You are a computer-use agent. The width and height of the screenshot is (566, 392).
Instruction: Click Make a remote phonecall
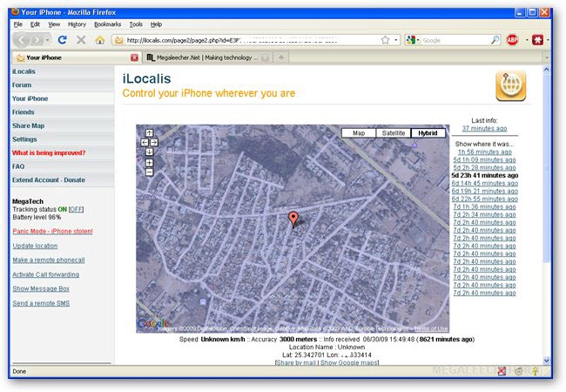tap(49, 260)
